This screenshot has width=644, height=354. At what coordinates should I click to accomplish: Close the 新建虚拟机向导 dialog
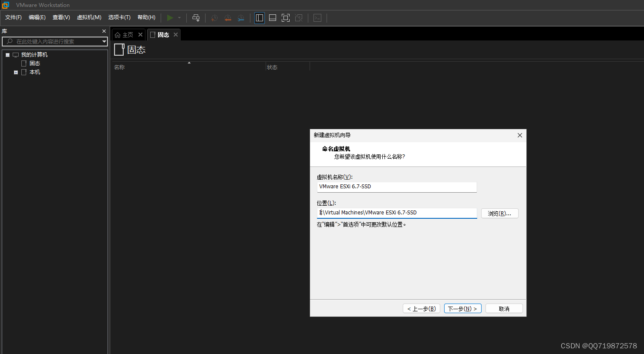[x=519, y=135]
